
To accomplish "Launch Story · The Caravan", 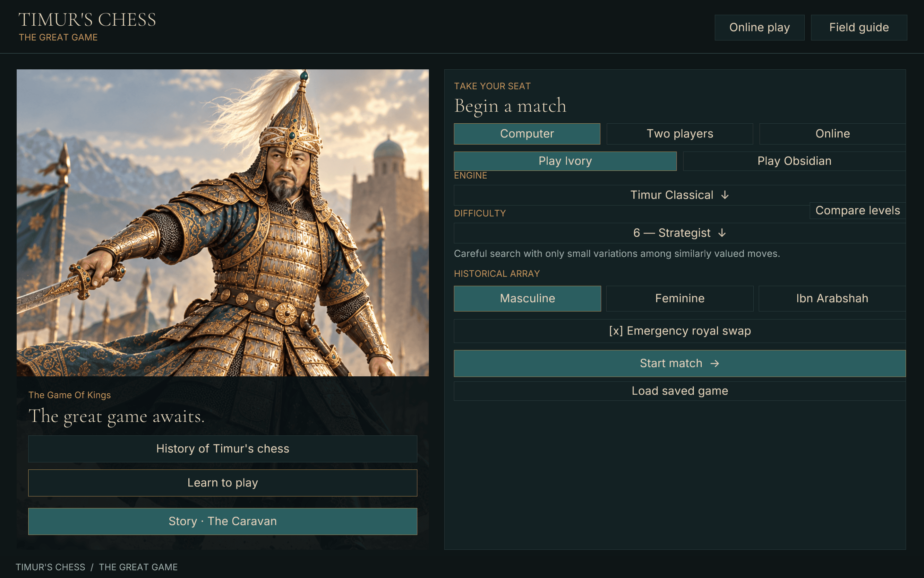I will (x=223, y=521).
